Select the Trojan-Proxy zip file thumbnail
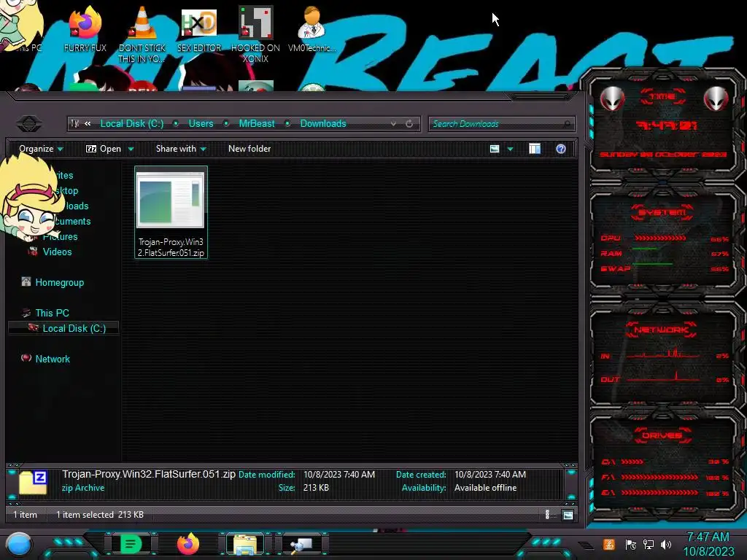747x560 pixels. (x=171, y=212)
